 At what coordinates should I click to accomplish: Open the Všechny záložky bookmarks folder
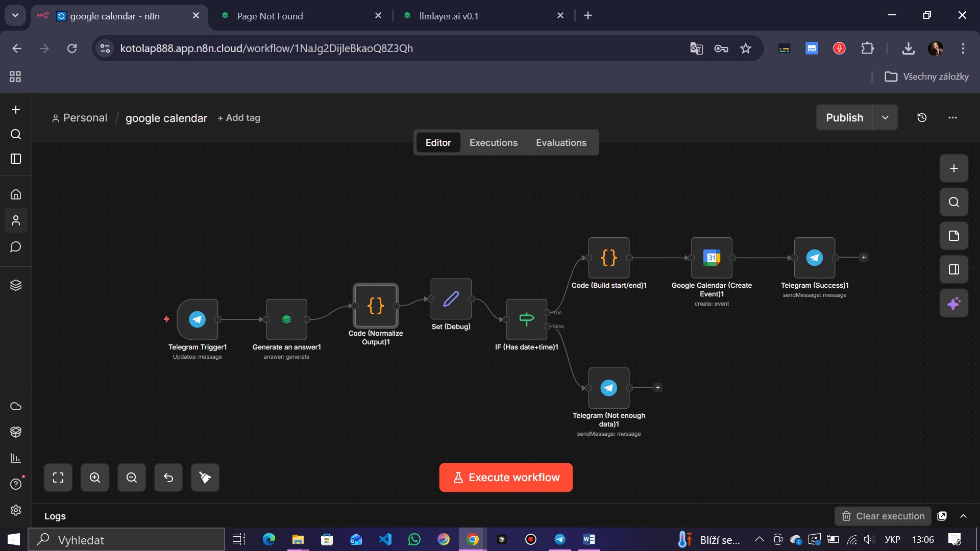click(x=926, y=77)
